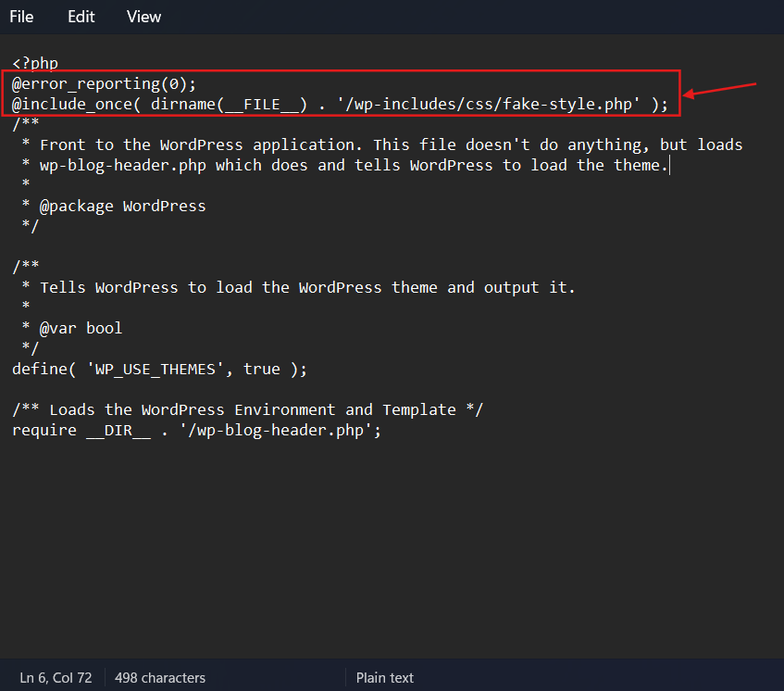The height and width of the screenshot is (691, 784).
Task: Click the '@package WordPress' line
Action: tap(114, 207)
